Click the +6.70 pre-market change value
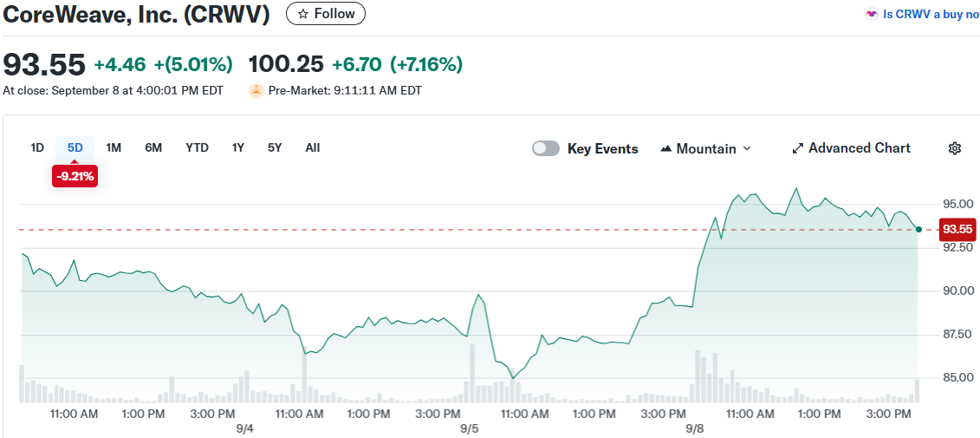This screenshot has width=980, height=438. tap(357, 64)
